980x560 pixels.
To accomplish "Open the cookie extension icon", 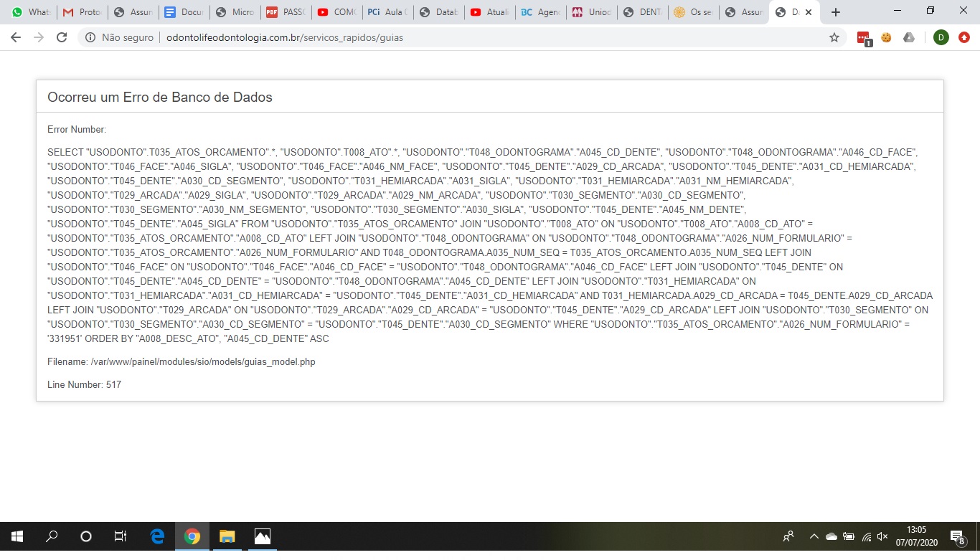I will pyautogui.click(x=887, y=37).
